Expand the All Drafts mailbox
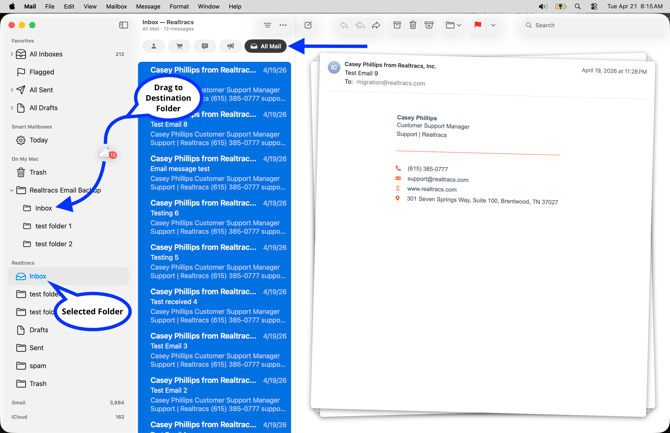 (x=12, y=108)
